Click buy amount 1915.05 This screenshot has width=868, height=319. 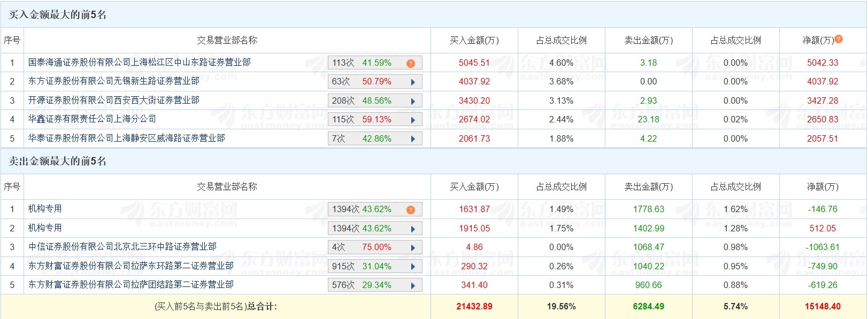click(x=474, y=228)
